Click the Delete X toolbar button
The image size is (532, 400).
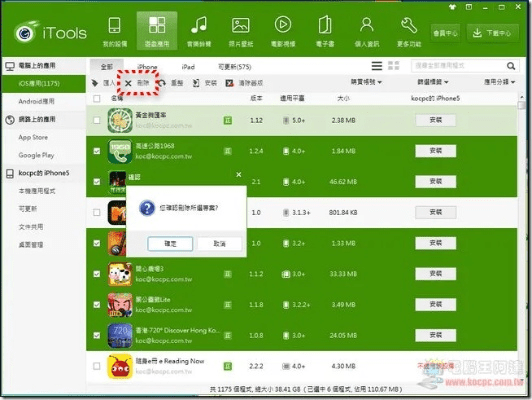[x=137, y=83]
